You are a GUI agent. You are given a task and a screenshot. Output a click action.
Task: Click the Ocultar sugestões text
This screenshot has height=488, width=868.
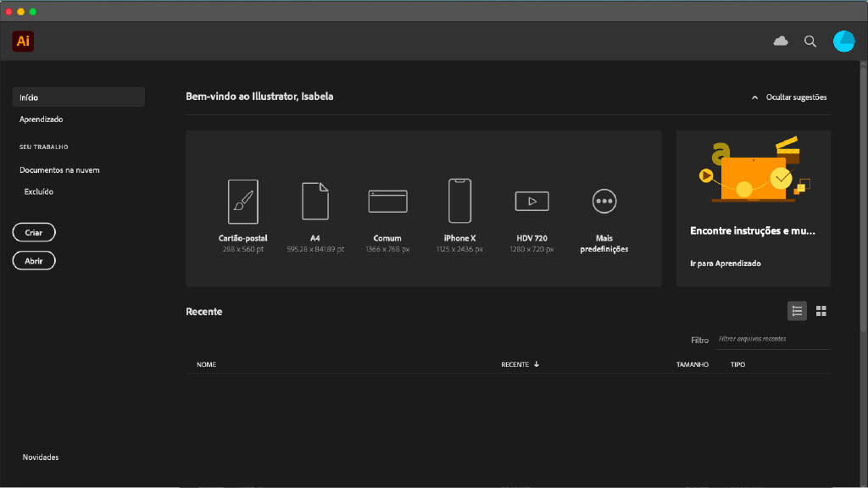pyautogui.click(x=796, y=97)
